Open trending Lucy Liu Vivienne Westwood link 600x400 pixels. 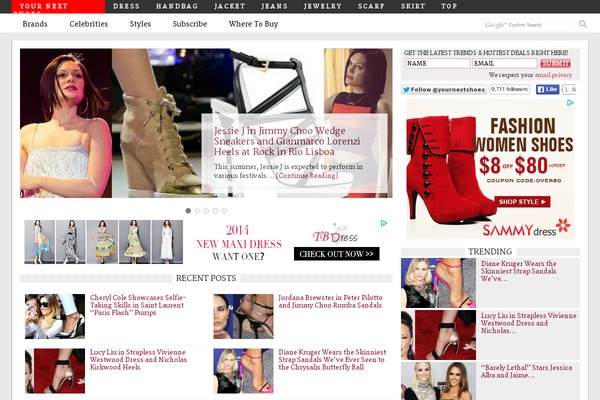click(528, 323)
